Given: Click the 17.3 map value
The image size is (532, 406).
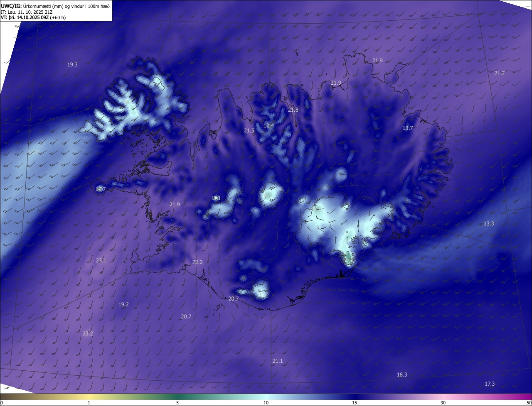Looking at the screenshot, I should (x=490, y=384).
